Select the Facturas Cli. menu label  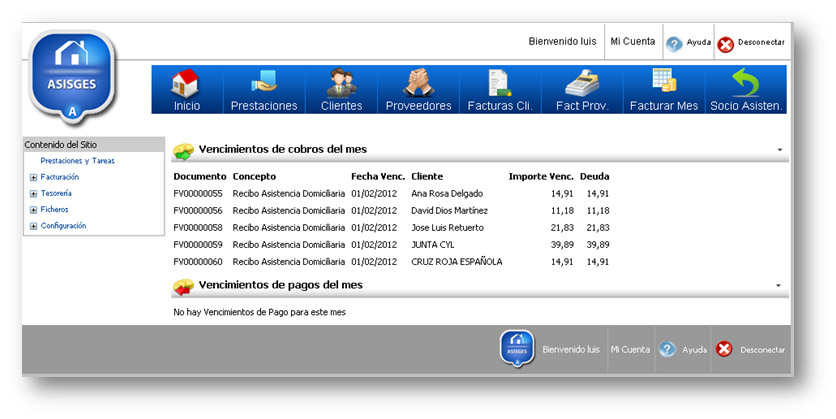tap(500, 106)
